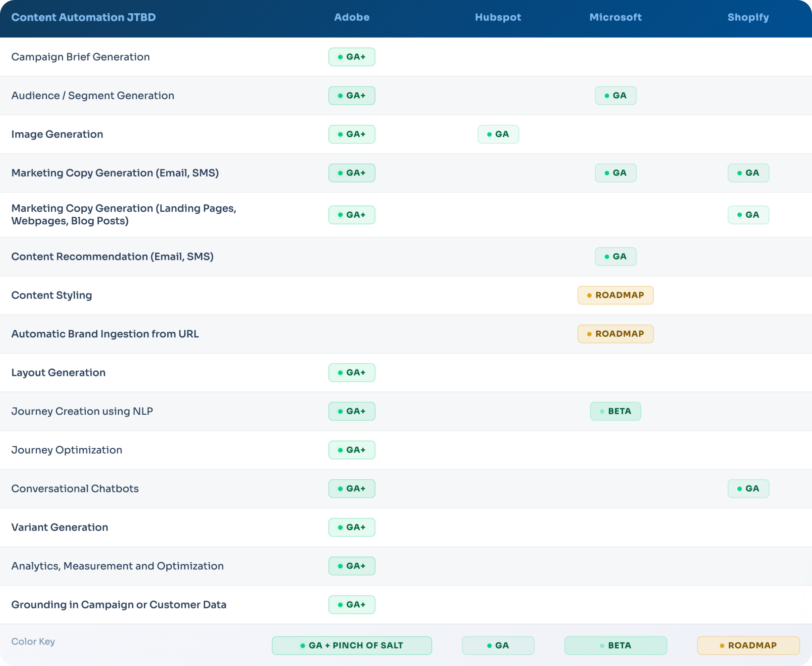The width and height of the screenshot is (812, 666).
Task: Click "Grounding in Campaign or Customer Data" label
Action: 119,605
